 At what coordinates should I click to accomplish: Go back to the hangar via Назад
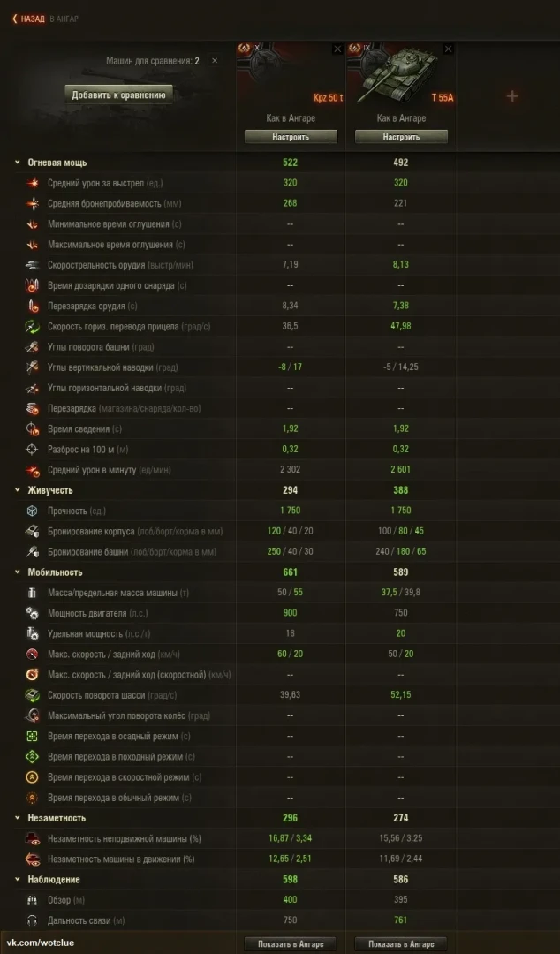(29, 19)
